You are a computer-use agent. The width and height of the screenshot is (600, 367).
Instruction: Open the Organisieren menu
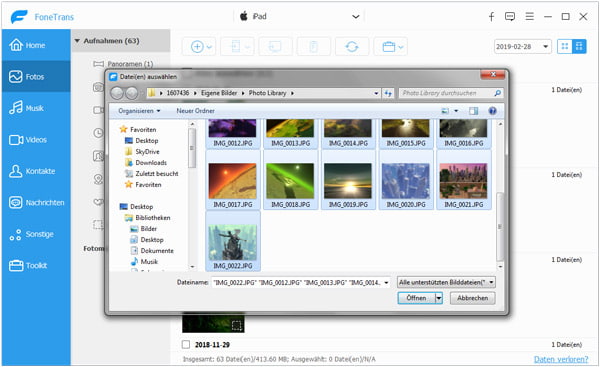(x=139, y=111)
